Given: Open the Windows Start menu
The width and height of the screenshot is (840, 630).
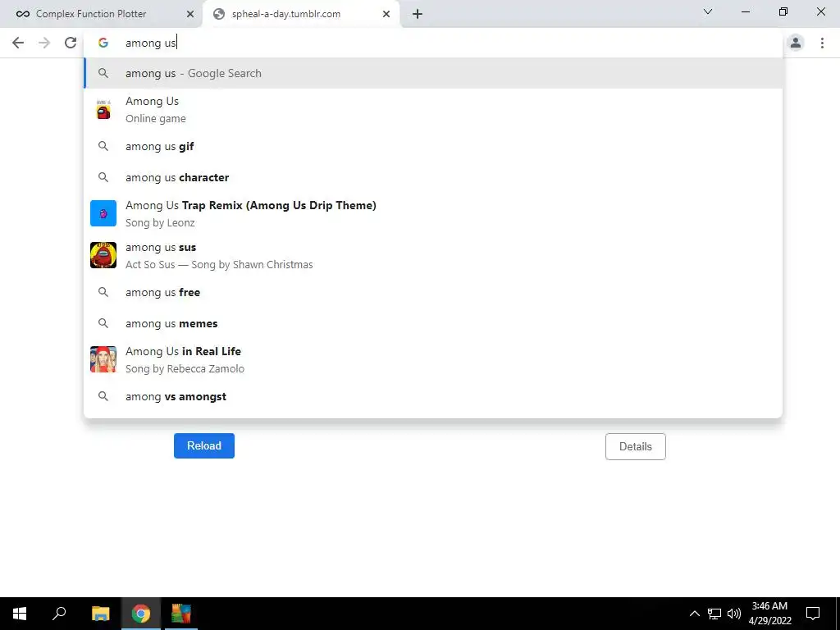Looking at the screenshot, I should (x=20, y=614).
